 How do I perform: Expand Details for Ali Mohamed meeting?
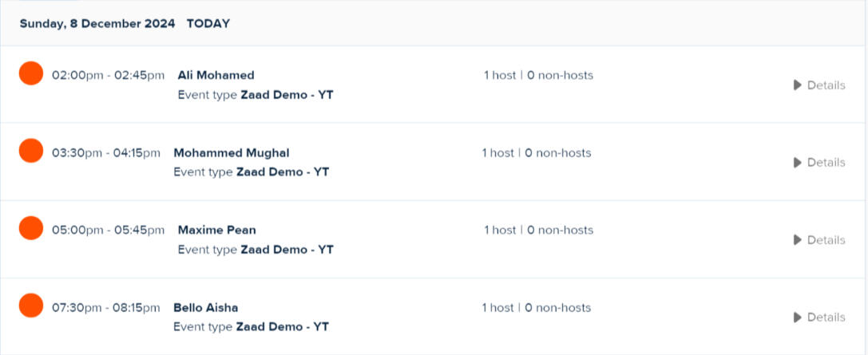[819, 85]
